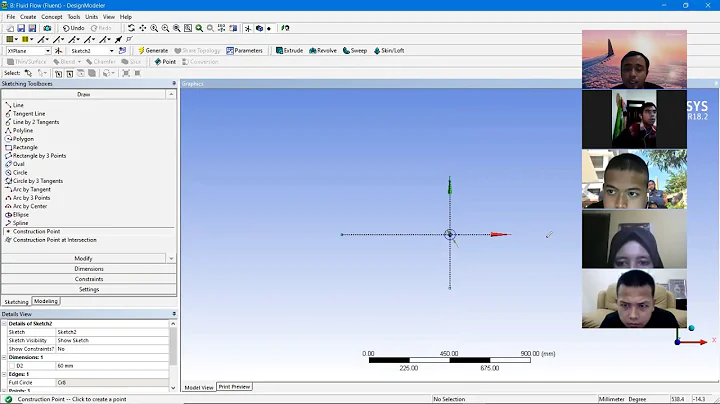
Task: Click the image capture camera icon
Action: 47,28
